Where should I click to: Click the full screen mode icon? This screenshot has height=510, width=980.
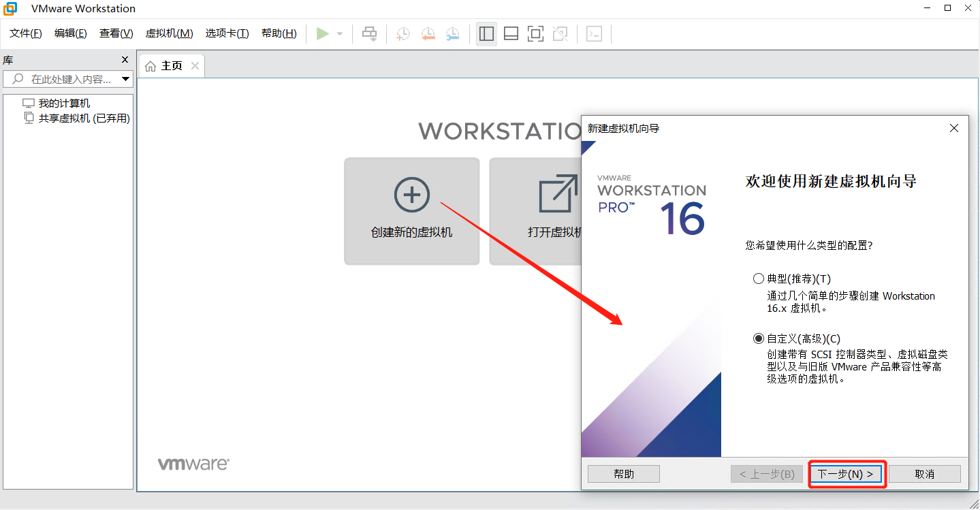click(535, 33)
